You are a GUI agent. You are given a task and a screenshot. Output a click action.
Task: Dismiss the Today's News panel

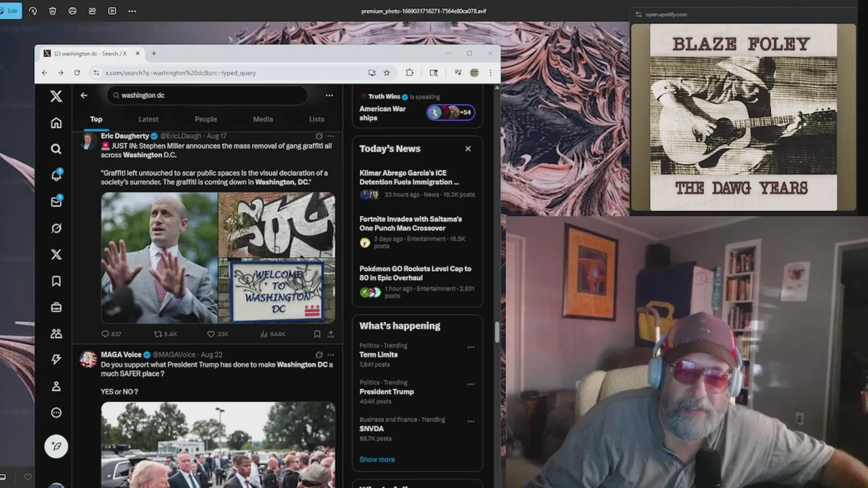pyautogui.click(x=468, y=148)
